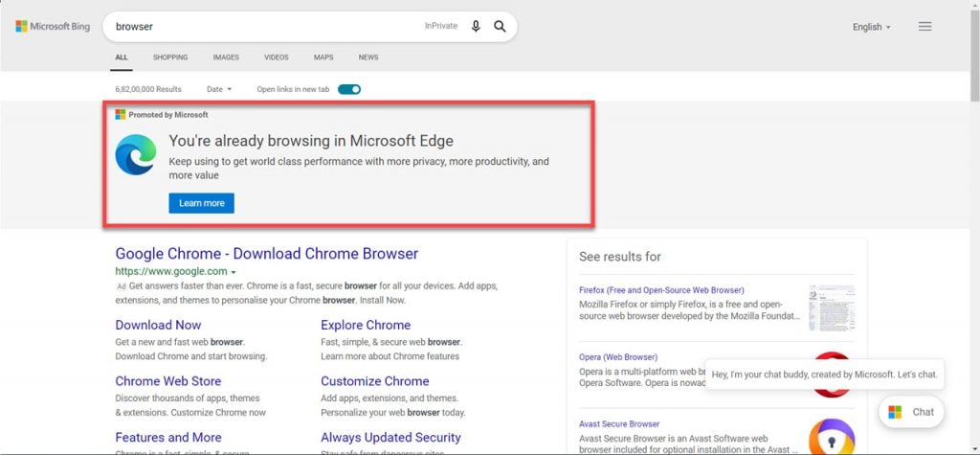Switch to the SHOPPING tab

pos(170,57)
